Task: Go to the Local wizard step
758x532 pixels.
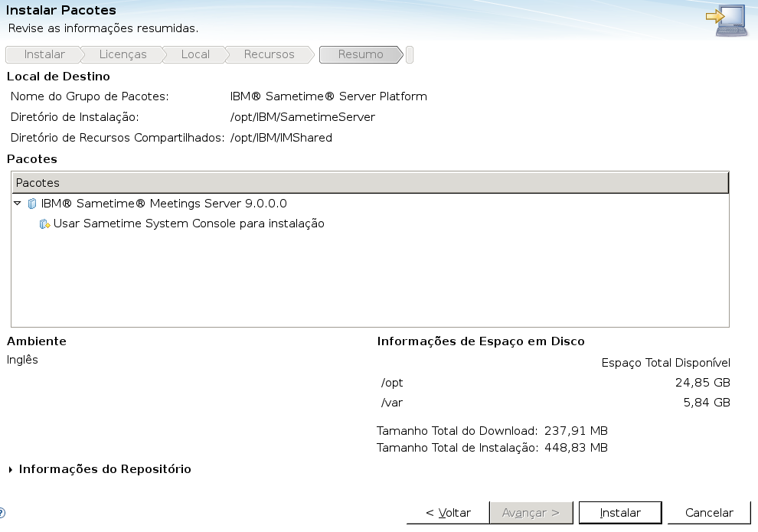Action: coord(195,54)
